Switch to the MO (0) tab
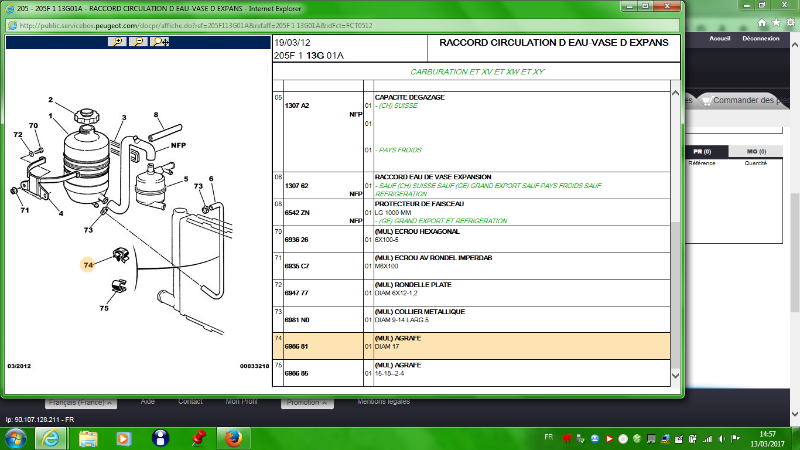 756,152
